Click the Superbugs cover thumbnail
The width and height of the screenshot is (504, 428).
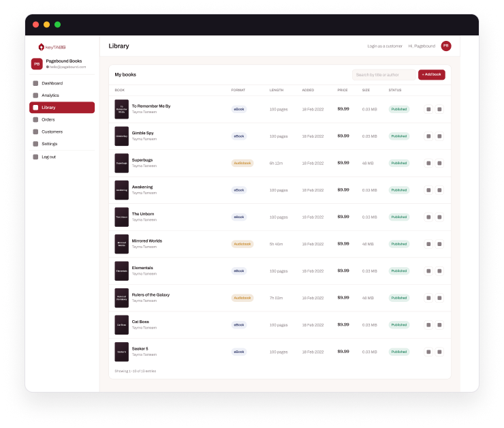pyautogui.click(x=121, y=164)
